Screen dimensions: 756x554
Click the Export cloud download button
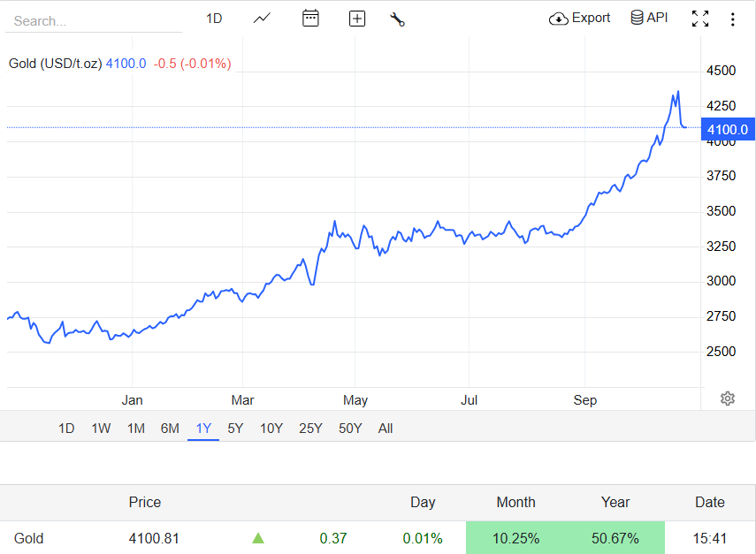[x=580, y=18]
